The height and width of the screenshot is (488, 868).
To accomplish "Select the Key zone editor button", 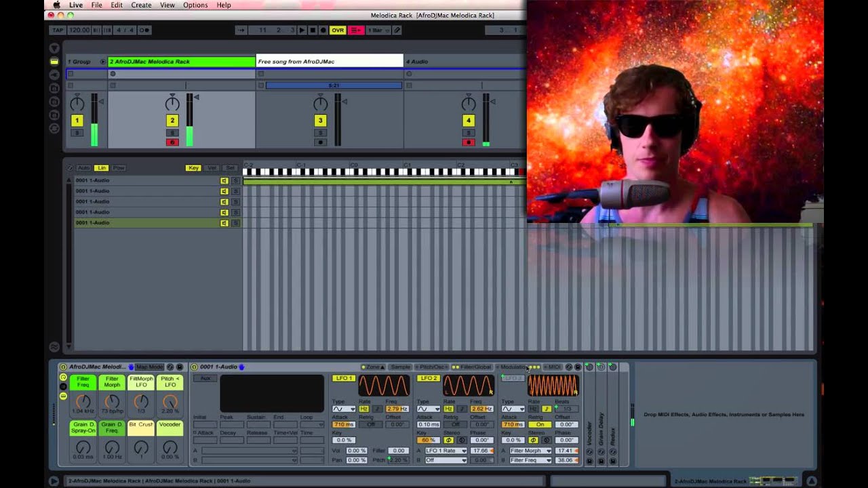I will coord(193,168).
